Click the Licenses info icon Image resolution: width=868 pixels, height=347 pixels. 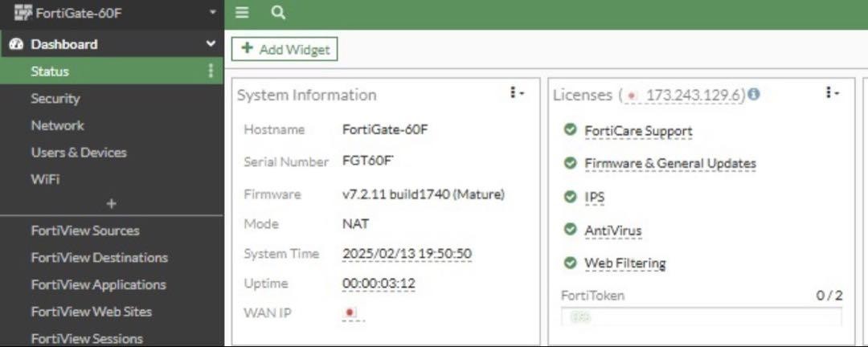[x=753, y=95]
